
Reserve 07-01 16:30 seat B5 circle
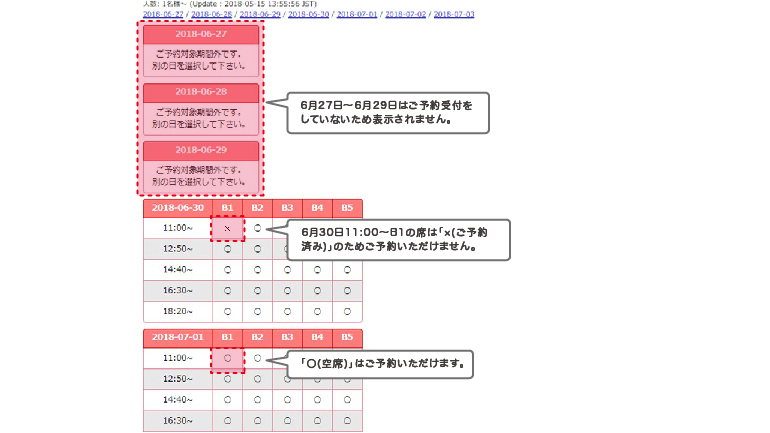pos(347,421)
